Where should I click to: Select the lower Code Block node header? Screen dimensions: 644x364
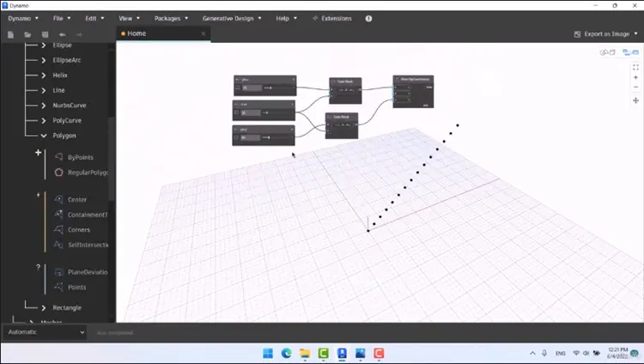(342, 117)
